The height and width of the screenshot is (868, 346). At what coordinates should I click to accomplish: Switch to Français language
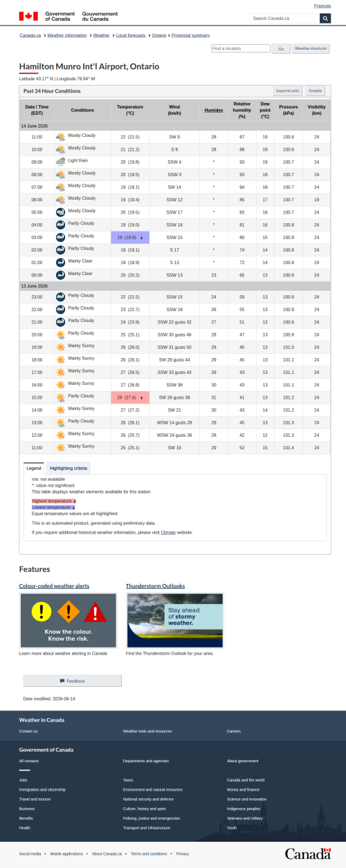pyautogui.click(x=322, y=6)
